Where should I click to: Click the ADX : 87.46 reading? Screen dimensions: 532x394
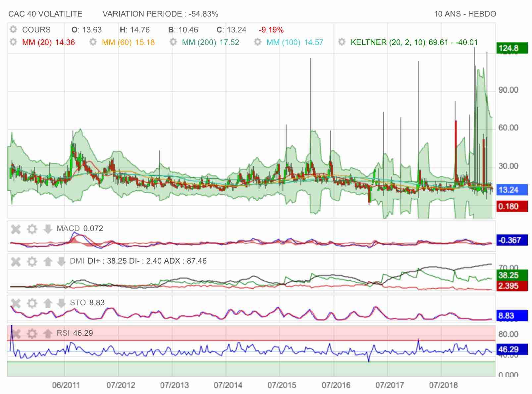click(186, 261)
